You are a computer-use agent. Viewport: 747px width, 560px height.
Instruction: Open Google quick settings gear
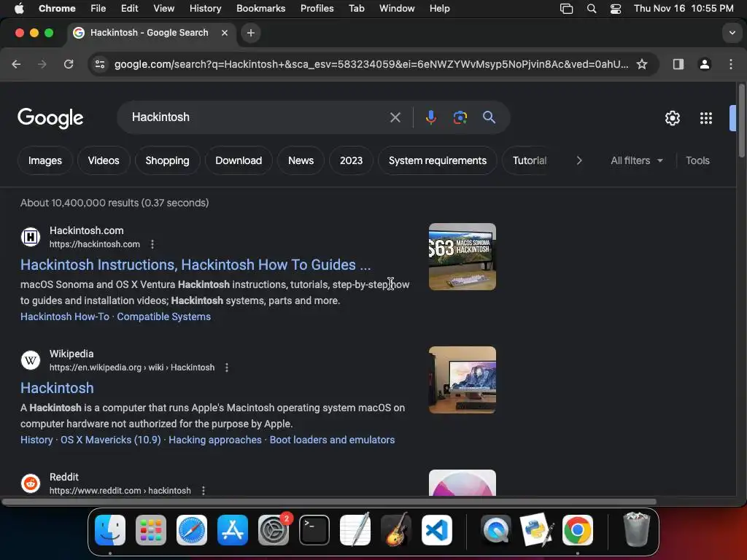pyautogui.click(x=672, y=118)
